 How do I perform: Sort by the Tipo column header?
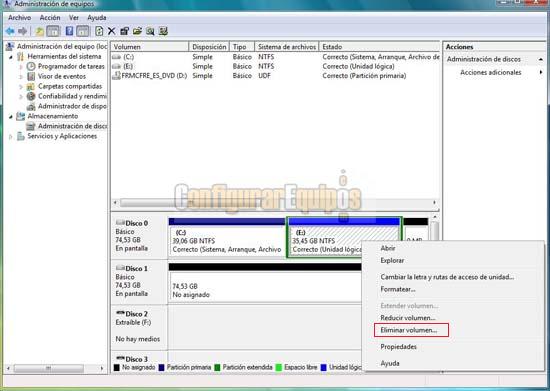[242, 47]
